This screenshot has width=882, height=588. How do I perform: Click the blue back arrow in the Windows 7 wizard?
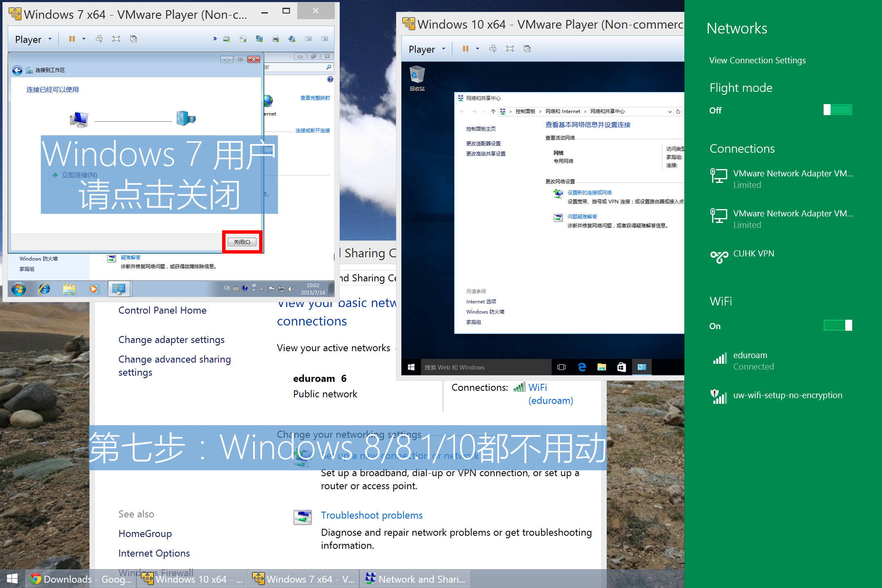coord(17,70)
